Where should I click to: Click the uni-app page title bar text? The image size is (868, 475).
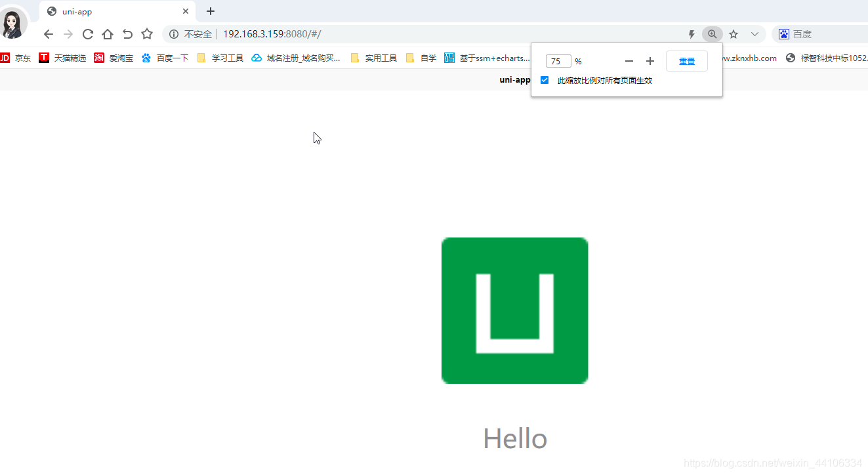click(515, 79)
